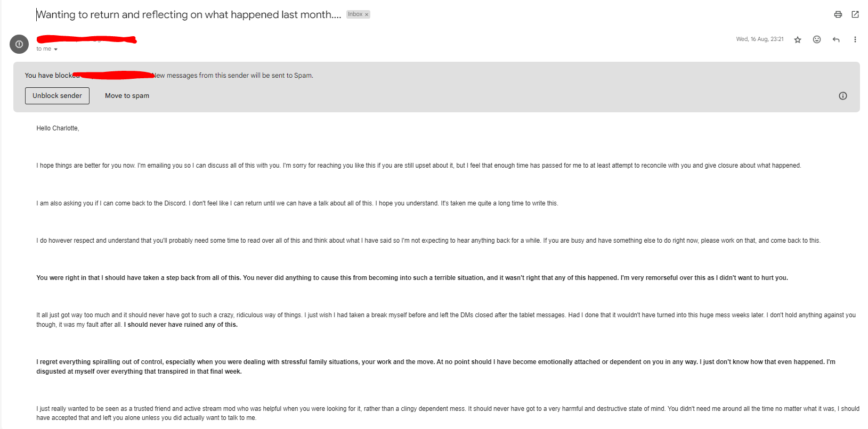Open the email in a new window
Image resolution: width=868 pixels, height=429 pixels.
(855, 14)
